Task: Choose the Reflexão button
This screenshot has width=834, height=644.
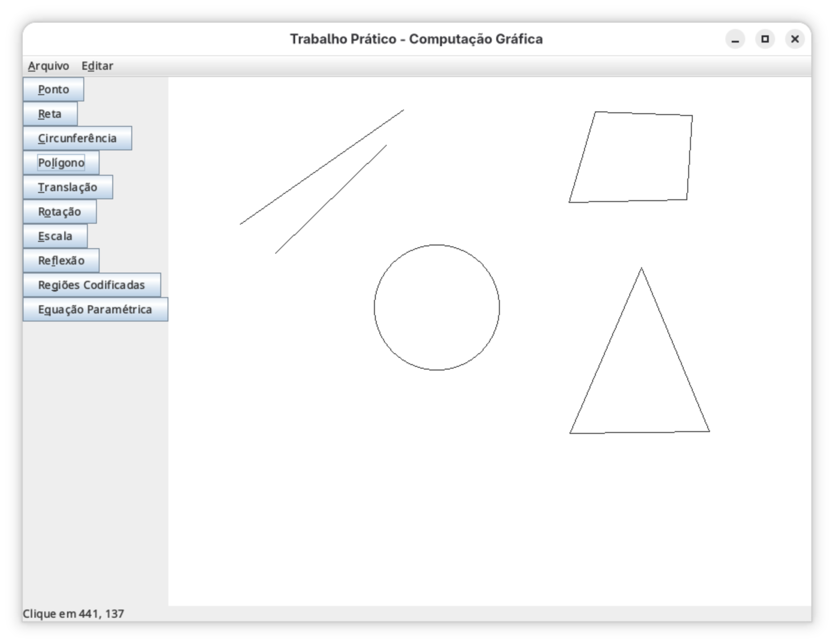Action: [x=61, y=261]
